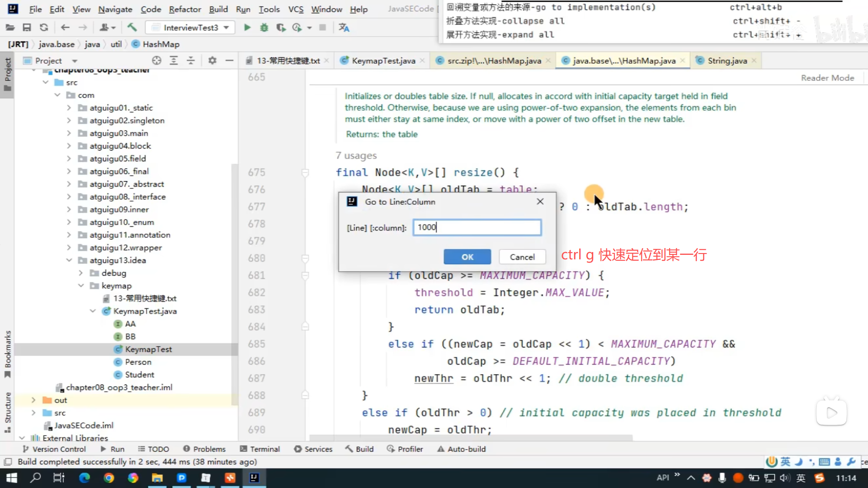Click the Synchronize refresh icon
The height and width of the screenshot is (488, 868).
pos(44,28)
